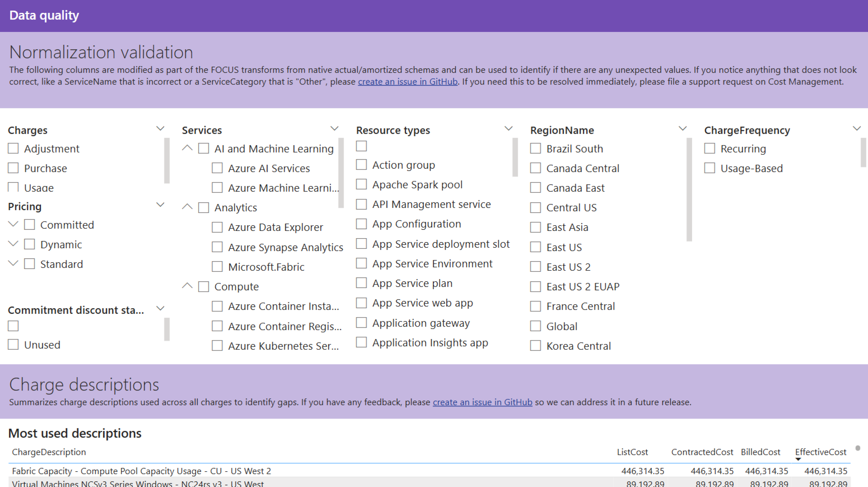Screen dimensions: 868x487
Task: Collapse the AI and Machine Learning group
Action: pyautogui.click(x=187, y=148)
